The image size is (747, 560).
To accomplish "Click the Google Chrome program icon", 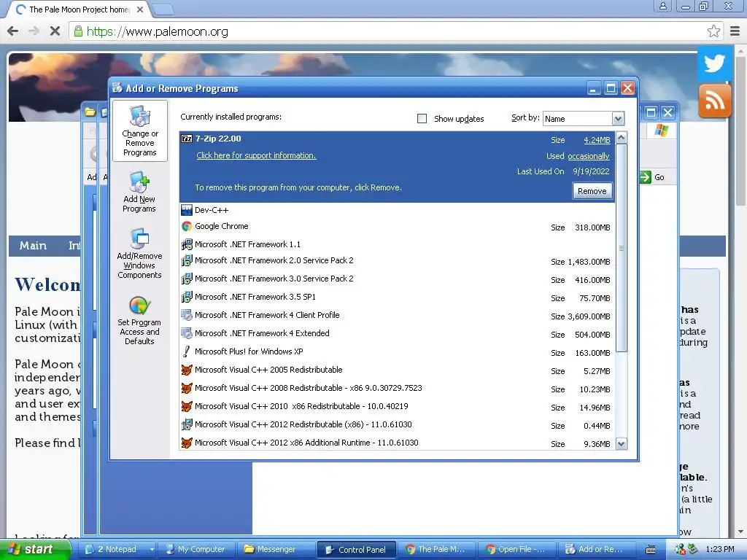I will point(187,226).
